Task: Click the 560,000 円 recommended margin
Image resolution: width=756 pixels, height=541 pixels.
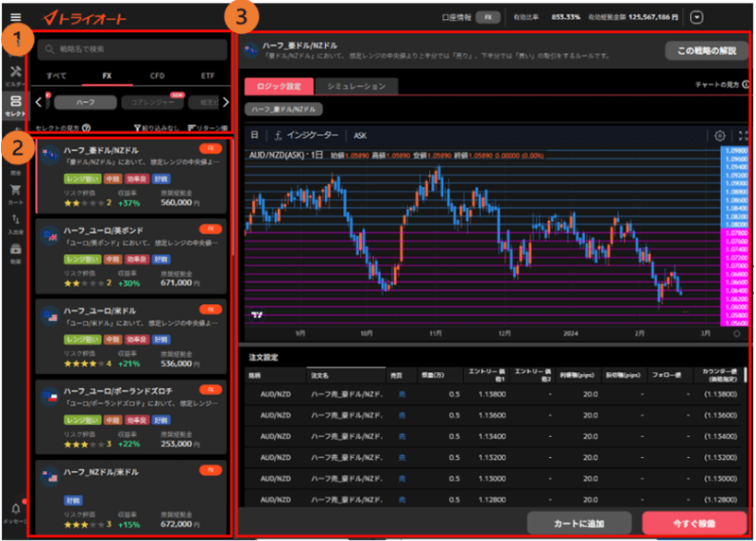Action: point(180,203)
